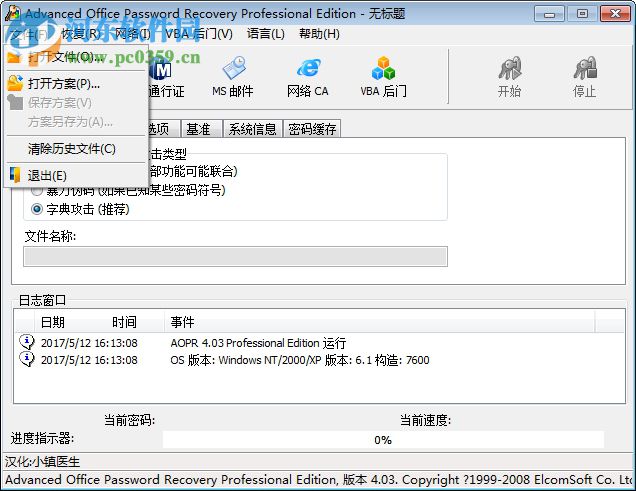636x491 pixels.
Task: Switch to the 系统信息 tab
Action: 252,129
